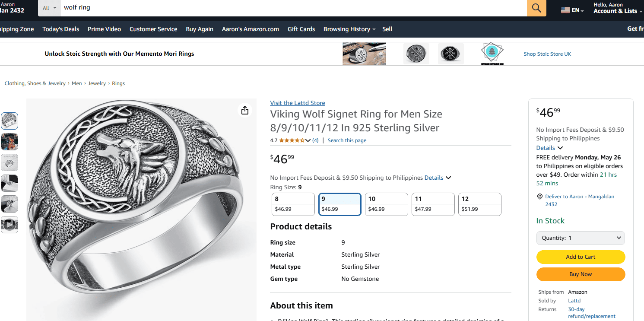Open the All search category dropdown
This screenshot has height=321, width=644.
tap(49, 8)
